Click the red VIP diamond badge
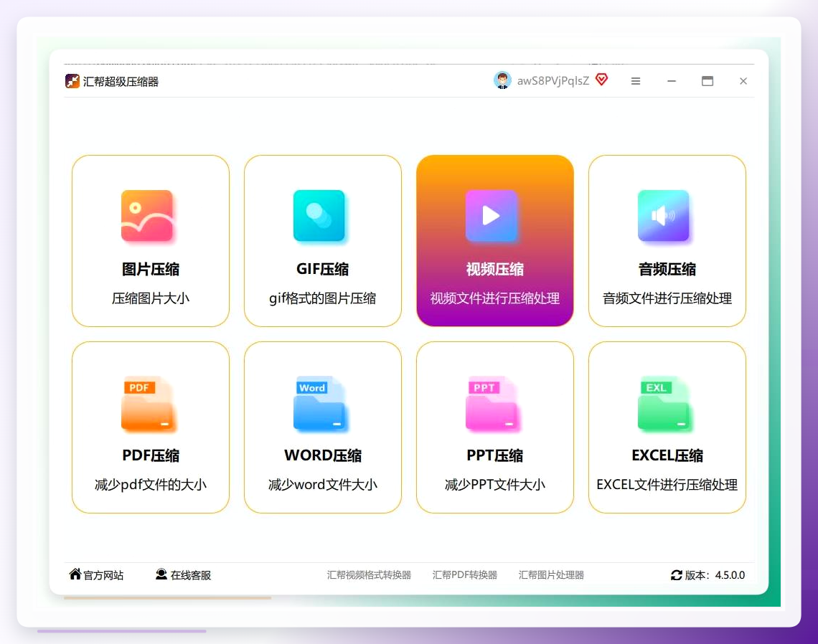The height and width of the screenshot is (644, 818). [x=601, y=80]
